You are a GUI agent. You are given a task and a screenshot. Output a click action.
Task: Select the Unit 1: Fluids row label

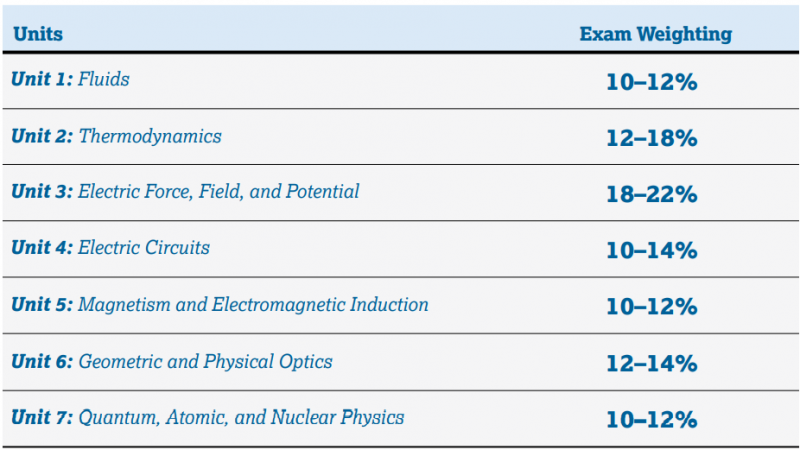[70, 79]
